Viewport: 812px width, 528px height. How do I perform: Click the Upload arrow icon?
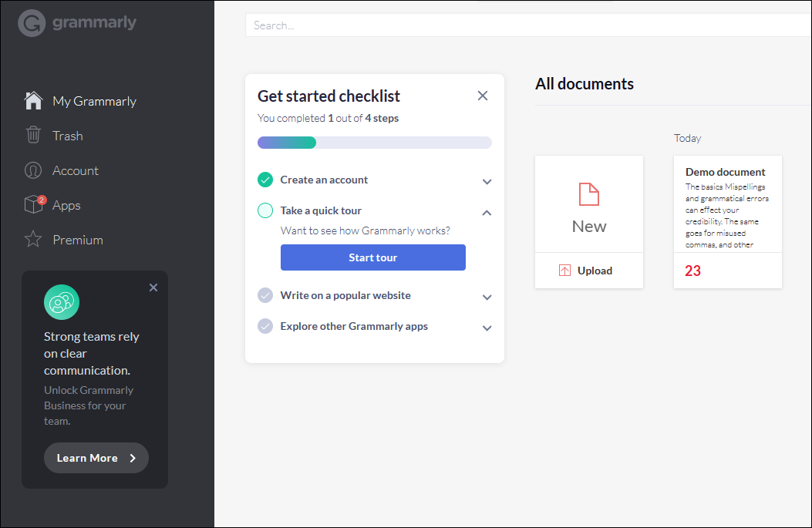pos(564,271)
